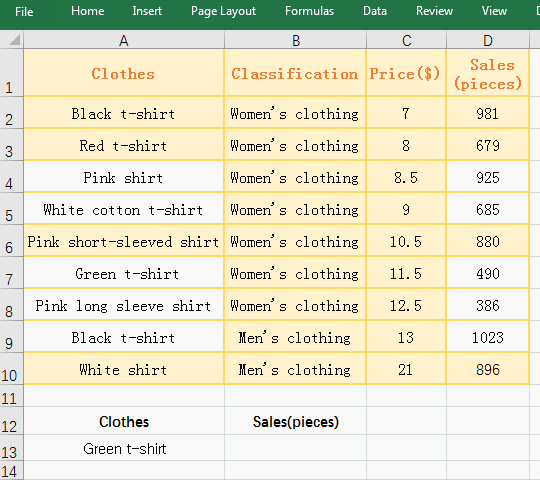This screenshot has width=540, height=480.
Task: Select column B header
Action: coord(295,40)
